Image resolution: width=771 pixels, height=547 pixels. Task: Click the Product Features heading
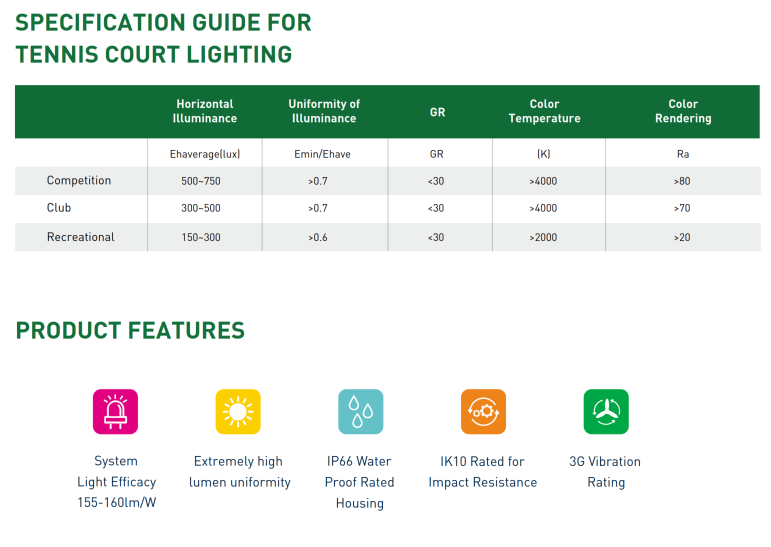pyautogui.click(x=130, y=331)
